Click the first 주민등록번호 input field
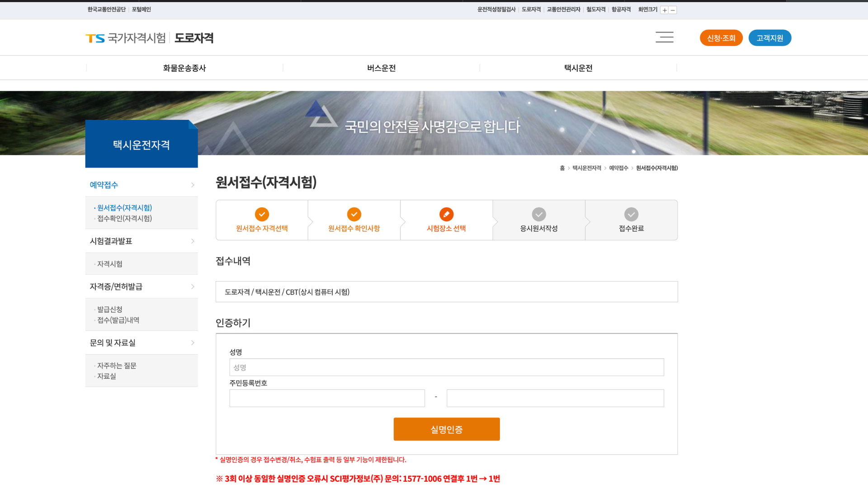868x488 pixels. click(326, 398)
